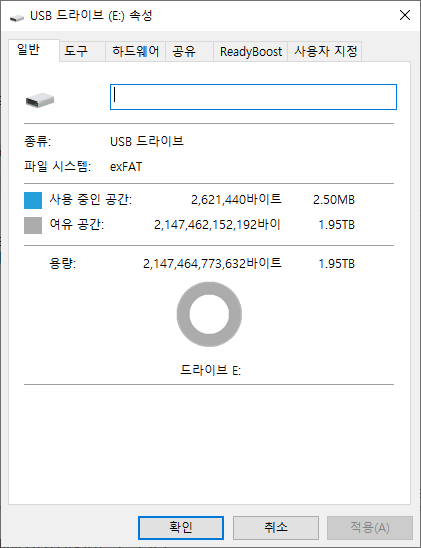The image size is (421, 548).
Task: Click the 2,621,440바이트 used space value
Action: coord(236,200)
